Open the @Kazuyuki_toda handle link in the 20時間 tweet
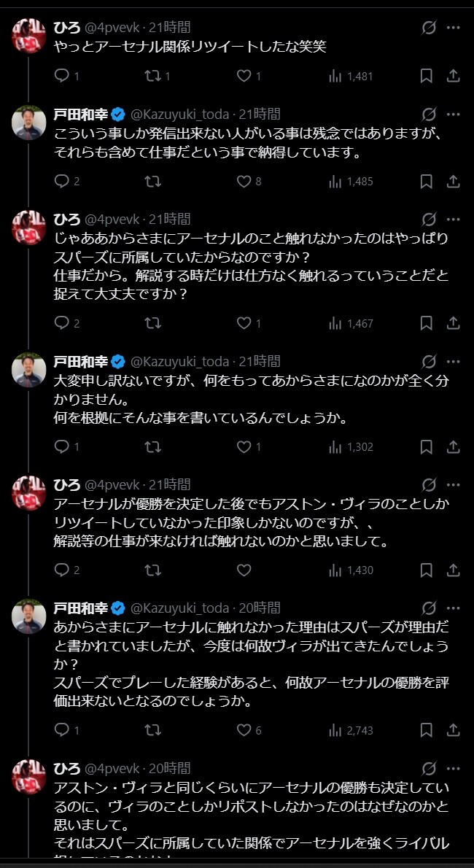 pyautogui.click(x=179, y=608)
